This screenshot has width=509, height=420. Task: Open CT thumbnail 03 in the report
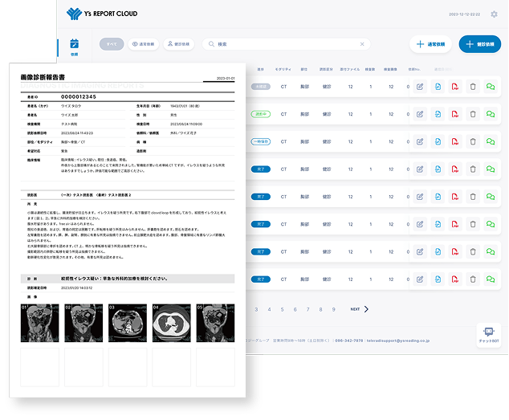(x=128, y=323)
